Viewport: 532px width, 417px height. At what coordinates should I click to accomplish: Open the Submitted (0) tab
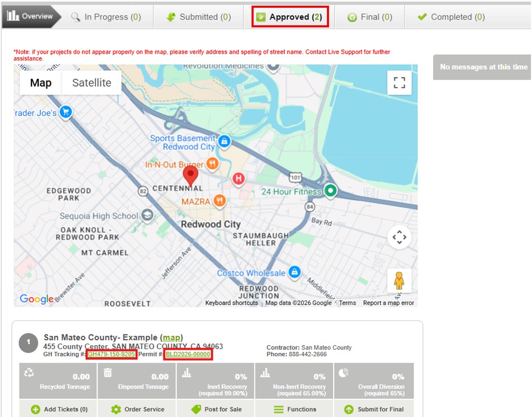click(x=198, y=17)
